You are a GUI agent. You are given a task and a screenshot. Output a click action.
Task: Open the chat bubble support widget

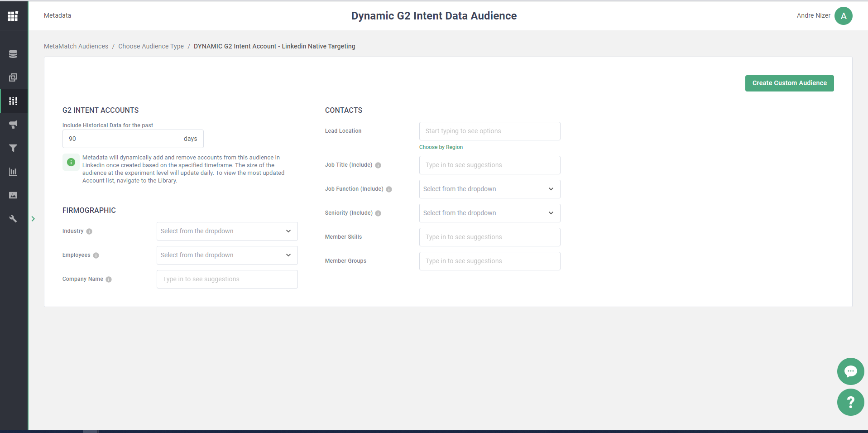(x=850, y=371)
